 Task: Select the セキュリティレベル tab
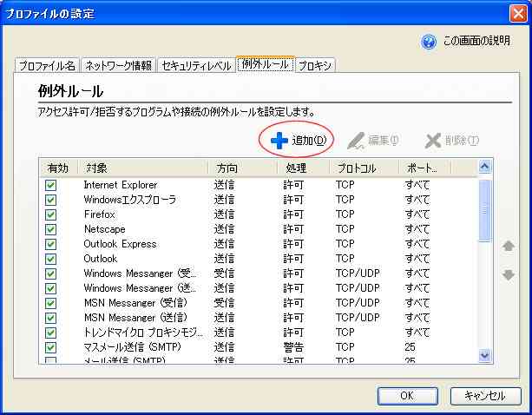tap(196, 65)
